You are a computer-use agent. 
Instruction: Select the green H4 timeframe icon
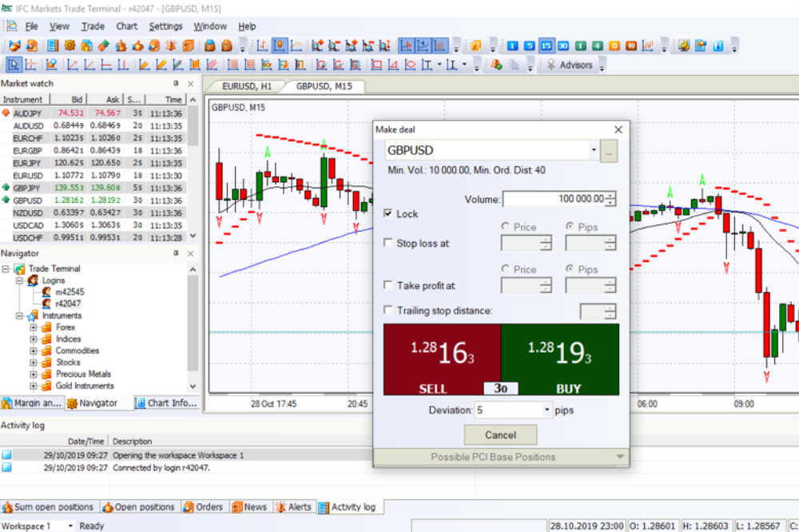tap(597, 46)
